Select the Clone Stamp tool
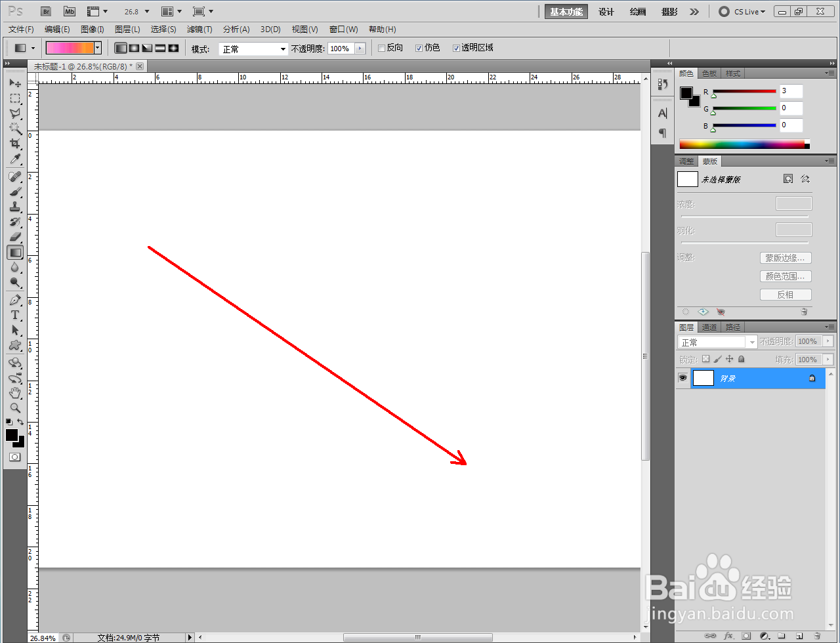This screenshot has height=643, width=840. pos(15,207)
